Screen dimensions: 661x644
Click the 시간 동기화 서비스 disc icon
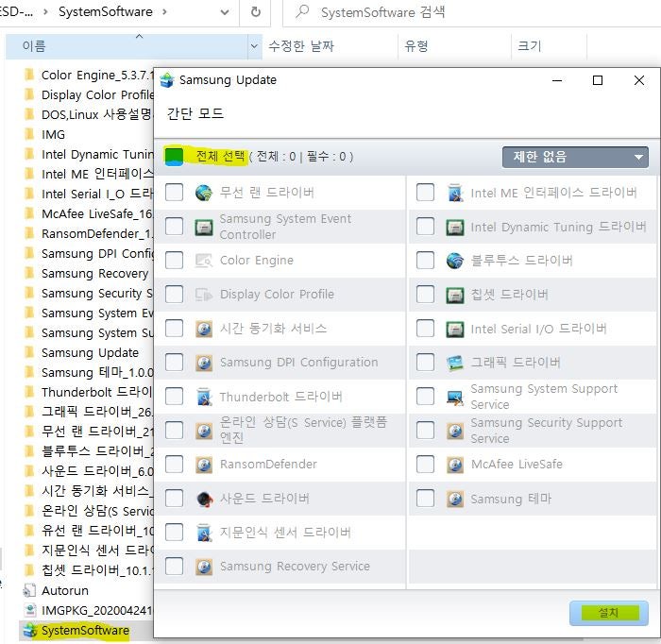click(204, 329)
